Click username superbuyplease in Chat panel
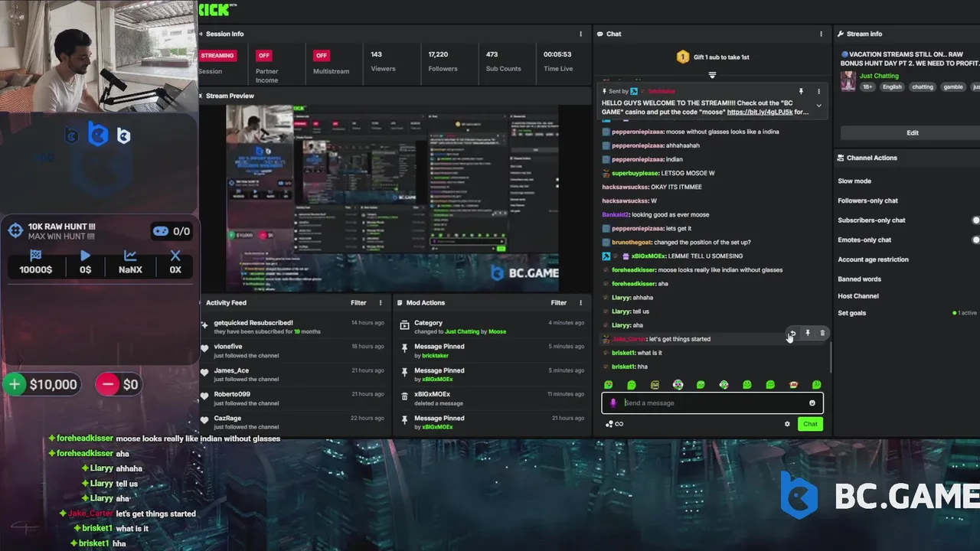This screenshot has width=980, height=551. pyautogui.click(x=635, y=173)
